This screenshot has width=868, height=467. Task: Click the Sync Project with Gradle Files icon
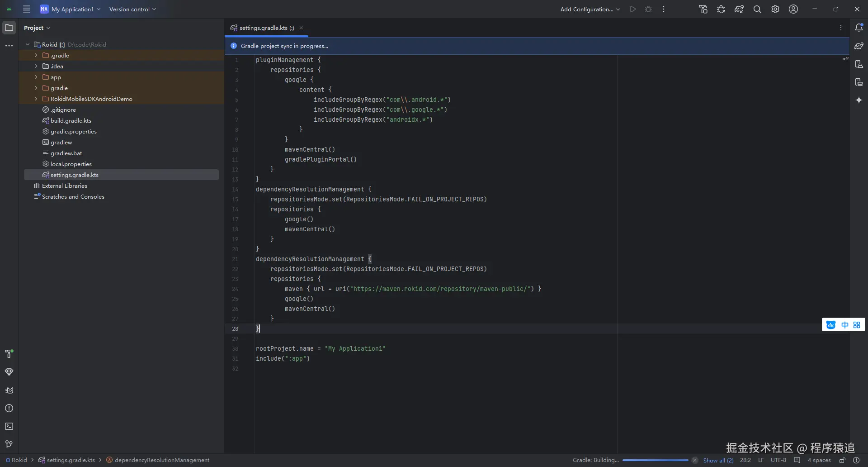click(739, 9)
